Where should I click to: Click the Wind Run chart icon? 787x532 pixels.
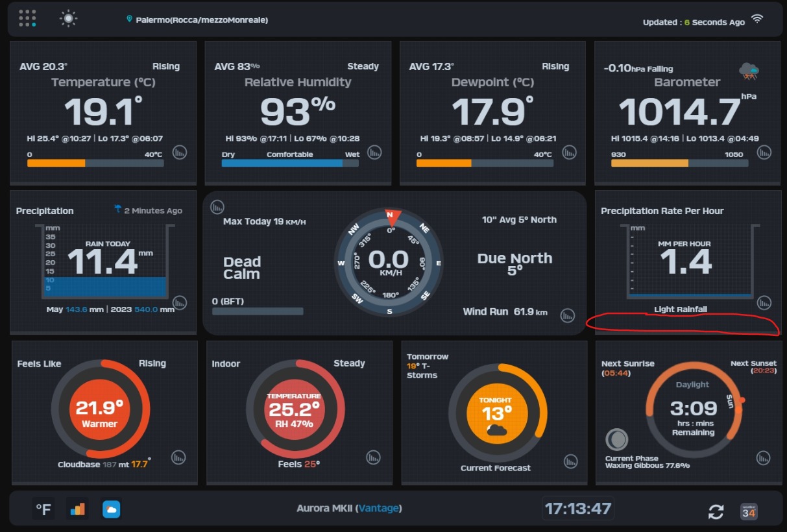point(568,315)
